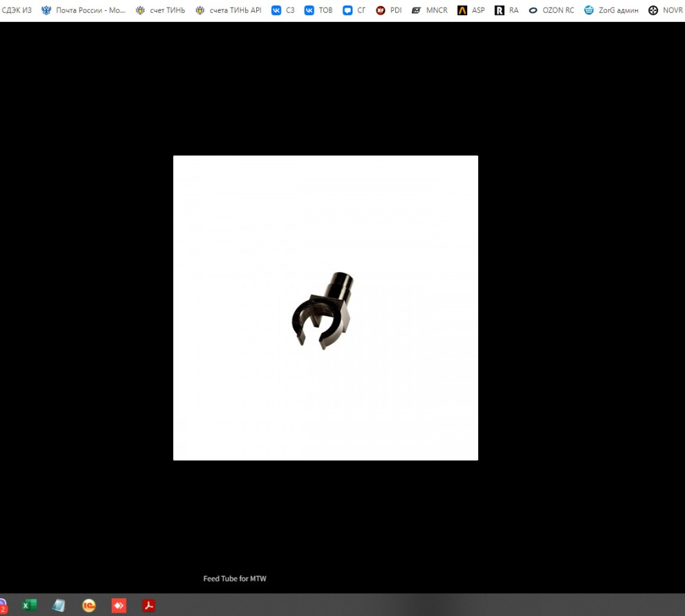
Task: Open the Почта России bookmark
Action: (x=83, y=10)
